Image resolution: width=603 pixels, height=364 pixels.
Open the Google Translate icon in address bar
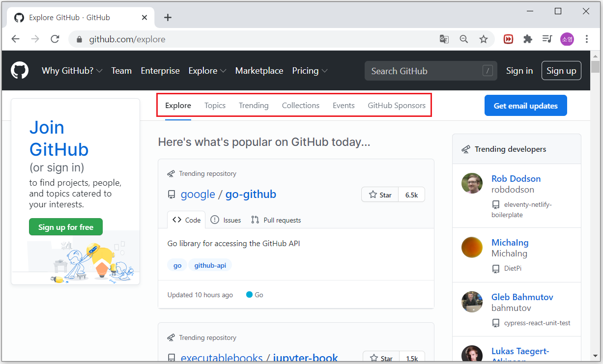point(444,39)
